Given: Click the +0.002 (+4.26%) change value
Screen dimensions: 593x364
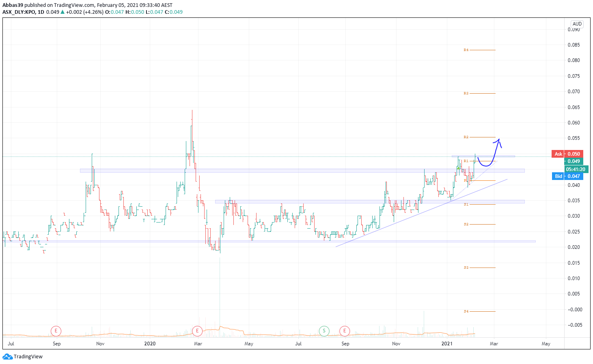Looking at the screenshot, I should pyautogui.click(x=85, y=12).
